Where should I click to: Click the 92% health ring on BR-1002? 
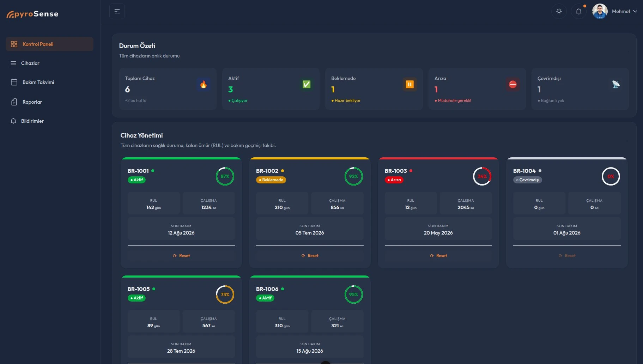pos(353,176)
